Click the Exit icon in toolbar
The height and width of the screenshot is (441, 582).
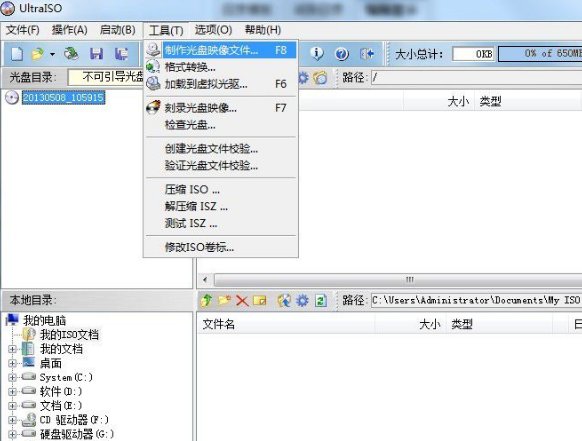click(x=366, y=54)
